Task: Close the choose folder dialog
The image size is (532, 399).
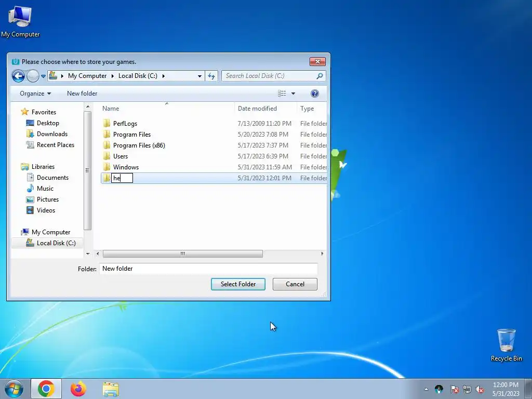Action: tap(317, 61)
